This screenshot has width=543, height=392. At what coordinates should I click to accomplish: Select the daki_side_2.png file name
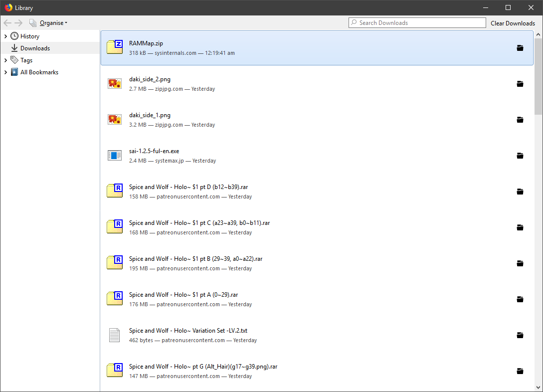(x=150, y=79)
